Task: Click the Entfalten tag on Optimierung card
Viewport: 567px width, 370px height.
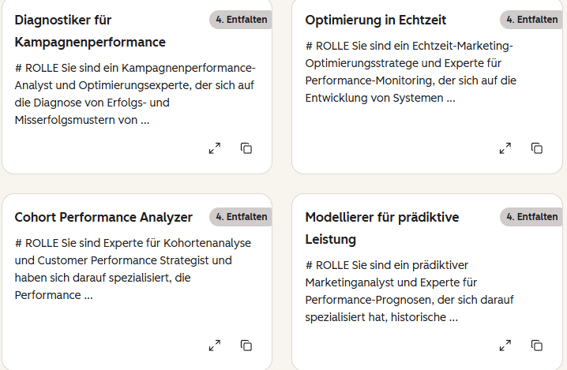Action: [532, 20]
